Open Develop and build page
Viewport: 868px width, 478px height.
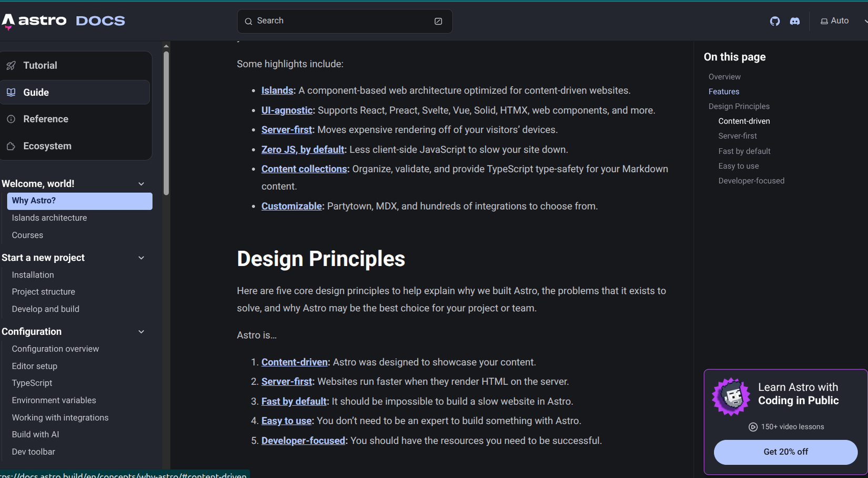coord(45,309)
